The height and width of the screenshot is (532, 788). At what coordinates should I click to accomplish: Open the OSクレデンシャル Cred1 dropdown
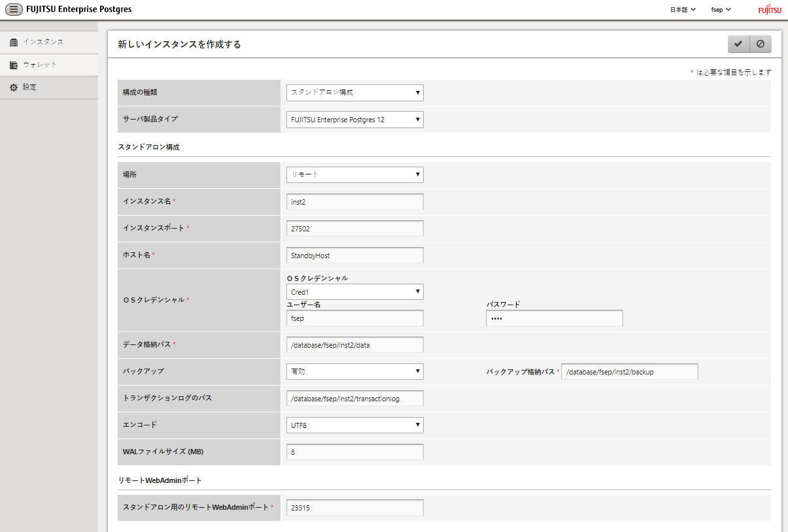355,291
